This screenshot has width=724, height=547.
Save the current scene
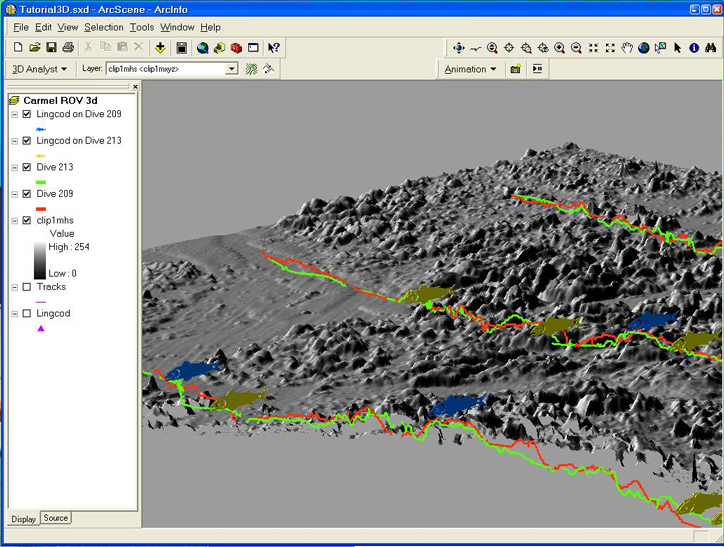click(x=51, y=48)
